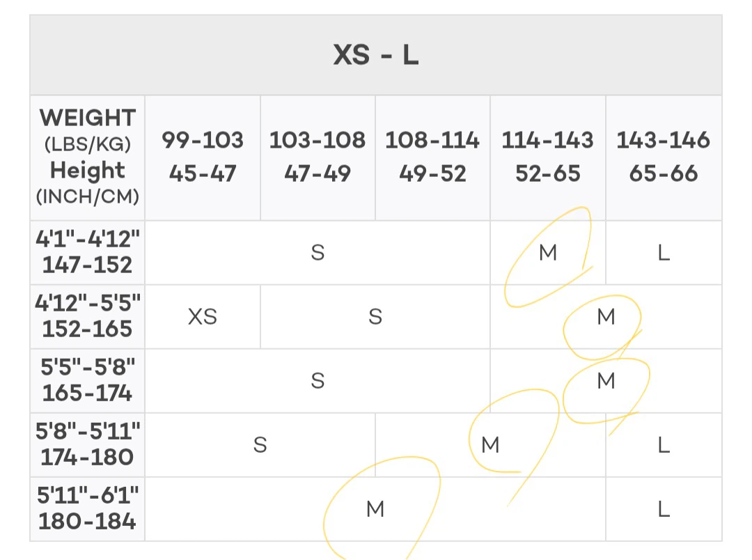Image resolution: width=752 pixels, height=560 pixels.
Task: Click the XS size cell
Action: coord(203,317)
